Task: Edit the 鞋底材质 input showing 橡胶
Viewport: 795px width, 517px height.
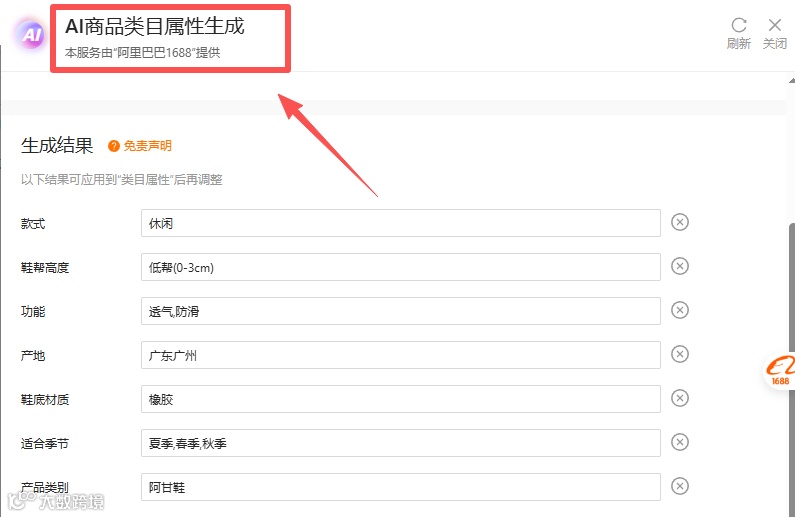Action: pos(401,399)
